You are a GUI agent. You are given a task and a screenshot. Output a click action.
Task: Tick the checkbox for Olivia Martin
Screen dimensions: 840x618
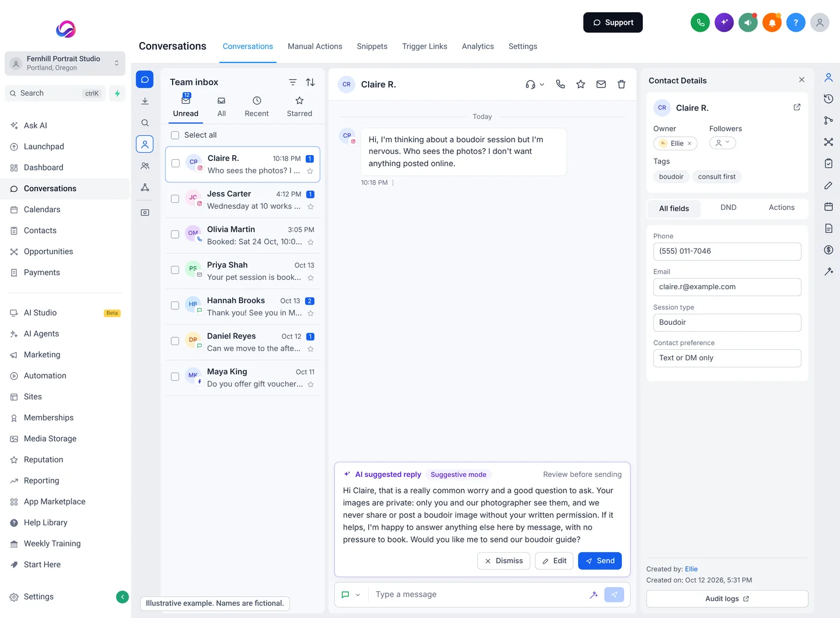(175, 234)
